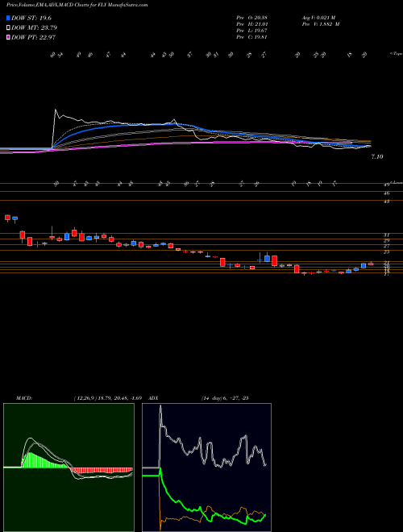Click the 'Pre V: 1.882 M' volume text
The image size is (403, 532).
(320, 24)
